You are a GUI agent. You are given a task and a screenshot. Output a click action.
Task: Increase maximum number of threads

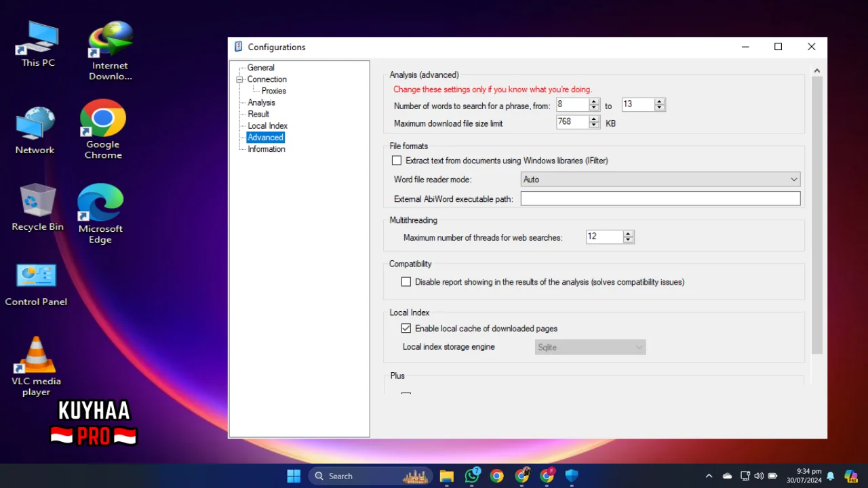[629, 234]
